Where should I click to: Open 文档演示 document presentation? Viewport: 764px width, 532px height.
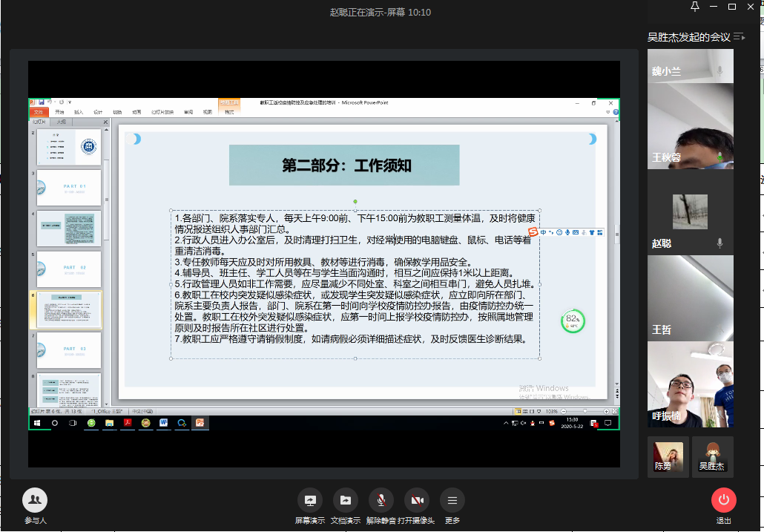point(345,500)
